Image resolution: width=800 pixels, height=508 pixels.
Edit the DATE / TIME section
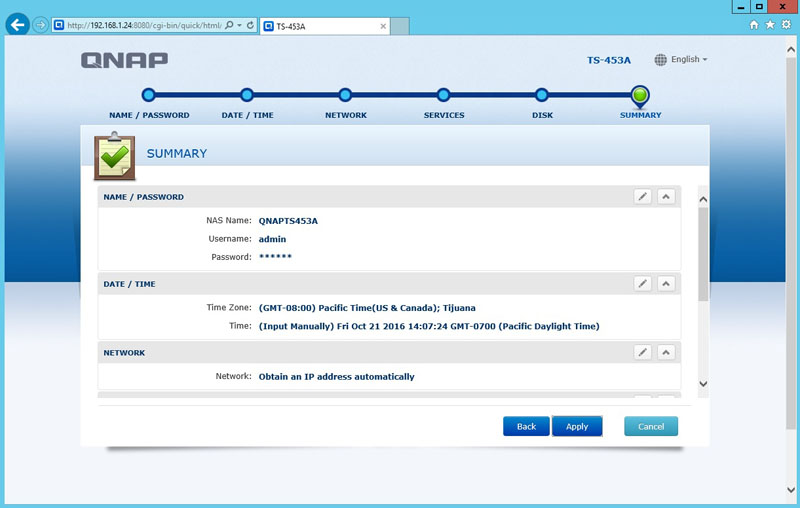tap(642, 284)
